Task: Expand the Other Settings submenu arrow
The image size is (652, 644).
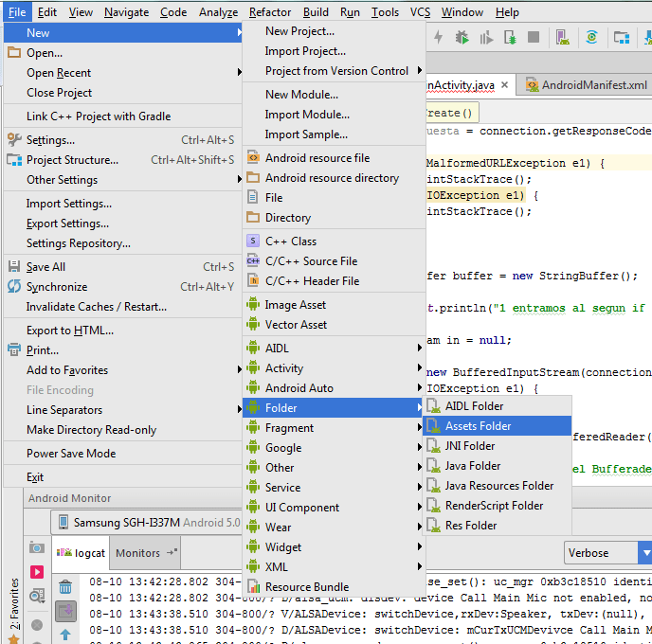Action: tap(239, 179)
